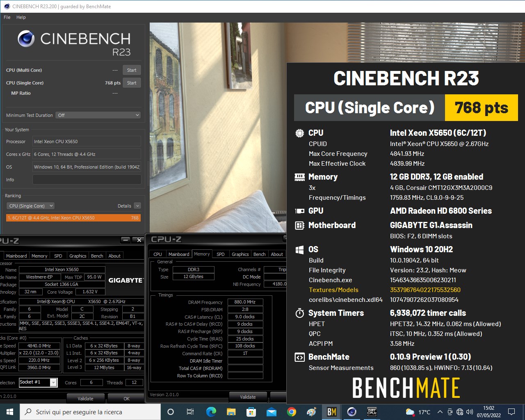Minimize the left CPU-Z window
This screenshot has height=420, width=525.
[126, 240]
